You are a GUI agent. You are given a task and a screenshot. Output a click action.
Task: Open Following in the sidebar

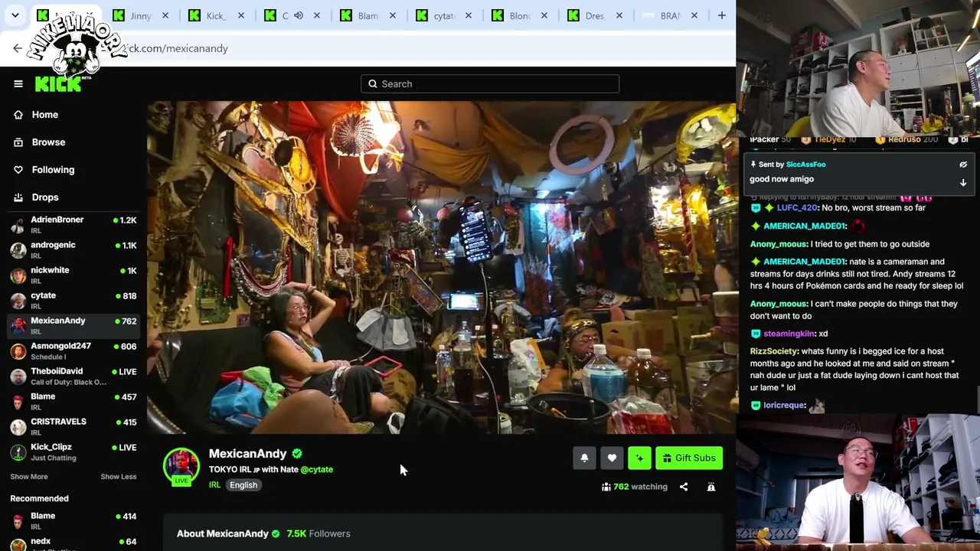(x=53, y=170)
